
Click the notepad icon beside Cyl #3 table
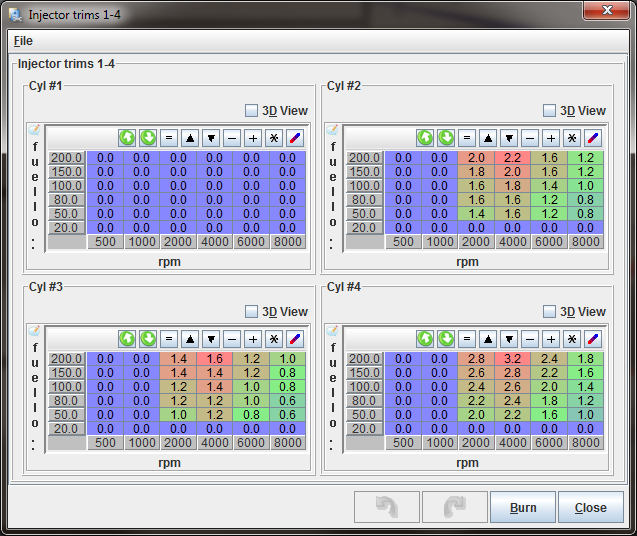(x=35, y=331)
